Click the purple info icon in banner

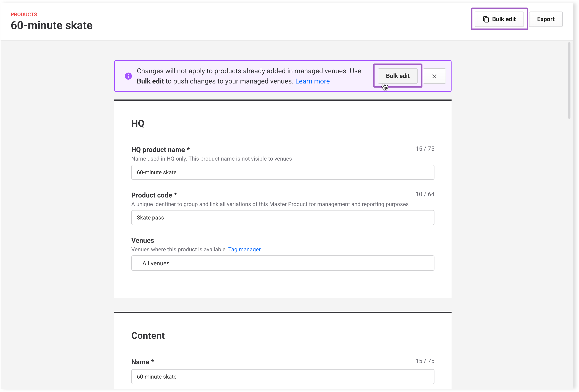(128, 76)
